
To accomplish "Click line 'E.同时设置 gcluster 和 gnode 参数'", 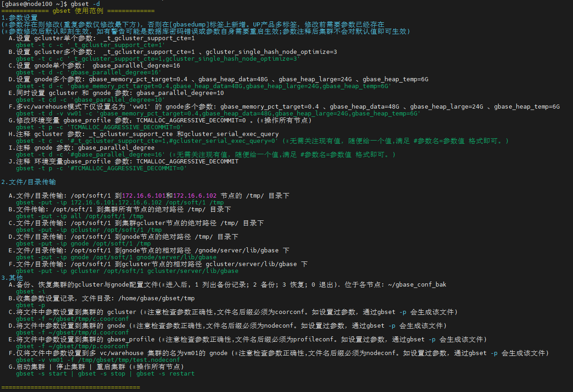I will pos(116,93).
